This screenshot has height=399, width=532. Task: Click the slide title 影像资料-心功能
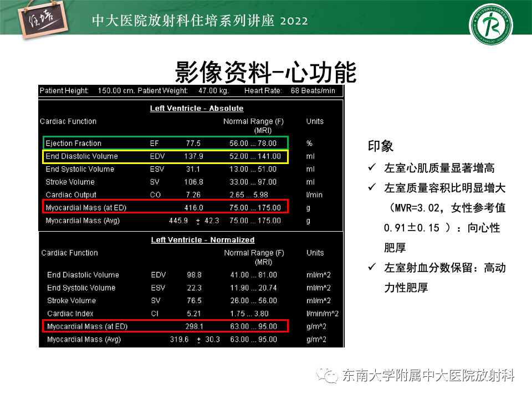coord(265,72)
